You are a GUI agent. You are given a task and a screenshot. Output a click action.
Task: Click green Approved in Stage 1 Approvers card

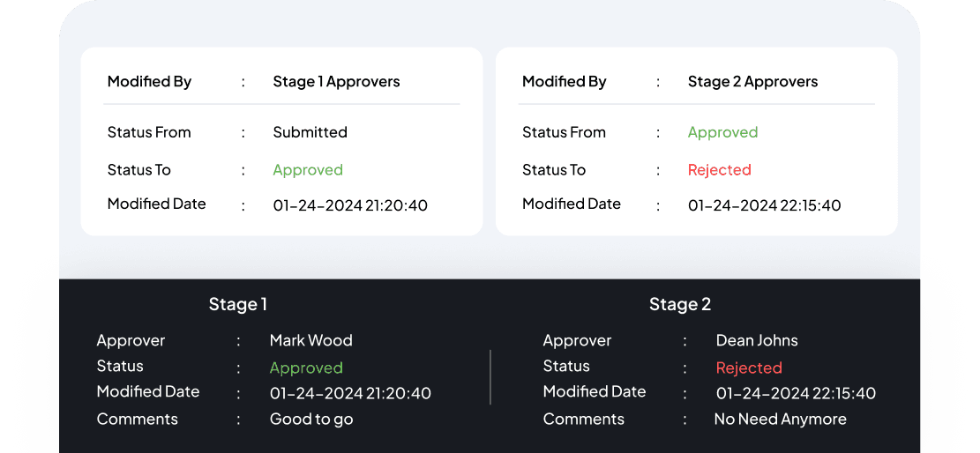point(308,170)
